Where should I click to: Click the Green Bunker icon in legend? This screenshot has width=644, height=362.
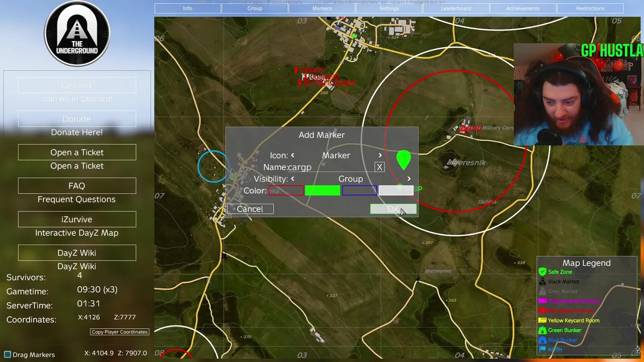[x=542, y=330]
